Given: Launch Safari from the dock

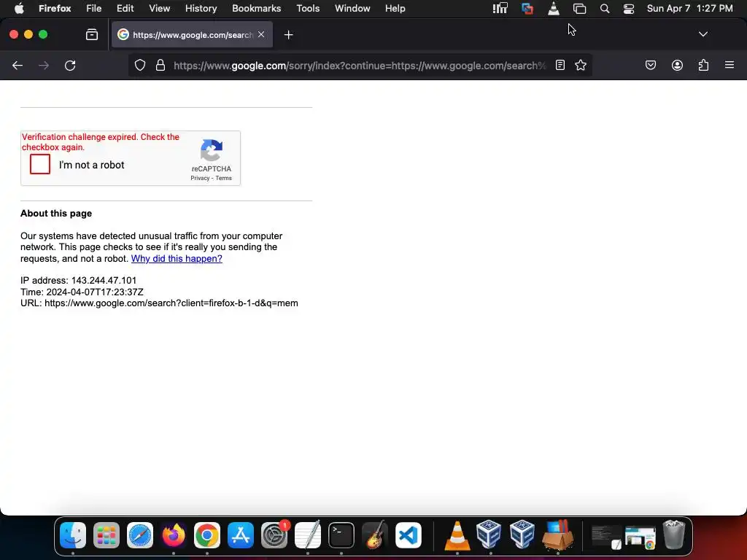Looking at the screenshot, I should pos(140,535).
